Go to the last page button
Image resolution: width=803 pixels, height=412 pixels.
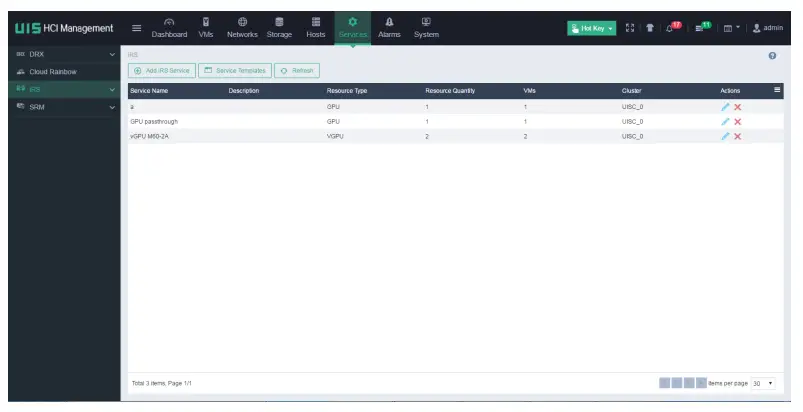(701, 383)
